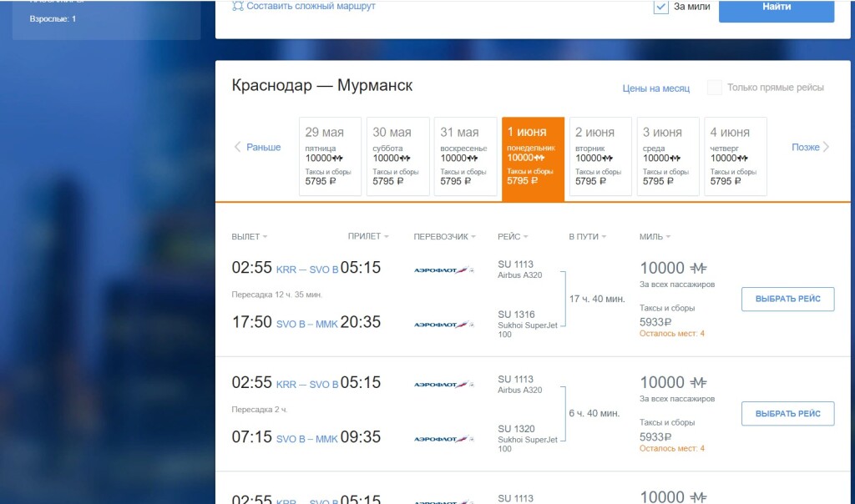
Task: Click KRR — SVO B route link, first flight
Action: coord(306,269)
